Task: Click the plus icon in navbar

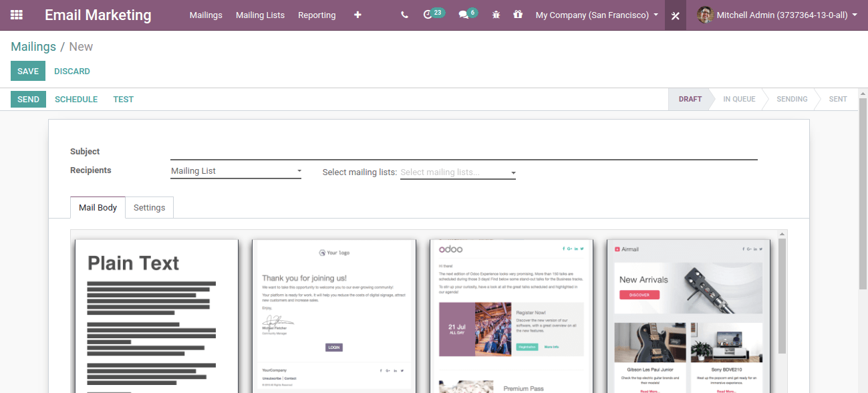Action: (x=357, y=15)
